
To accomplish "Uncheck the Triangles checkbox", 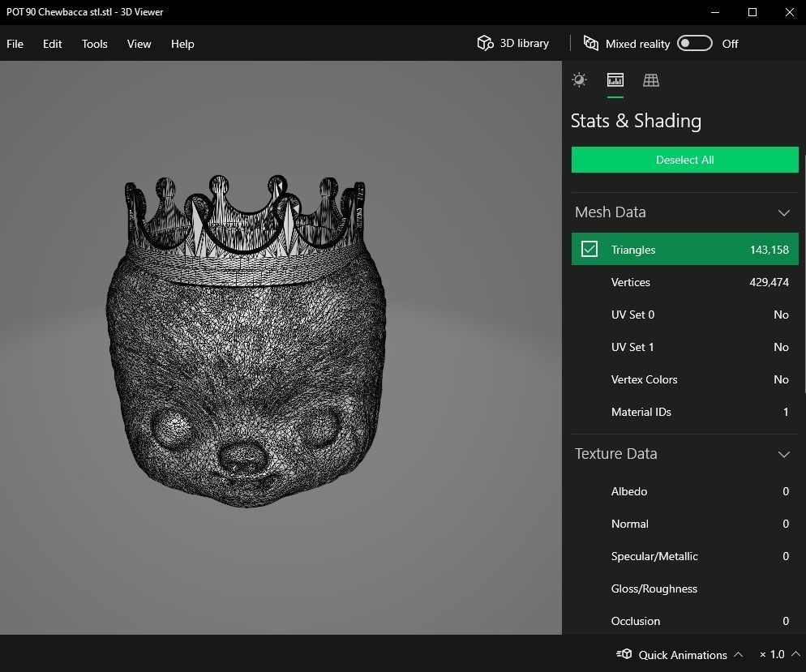I will [589, 249].
